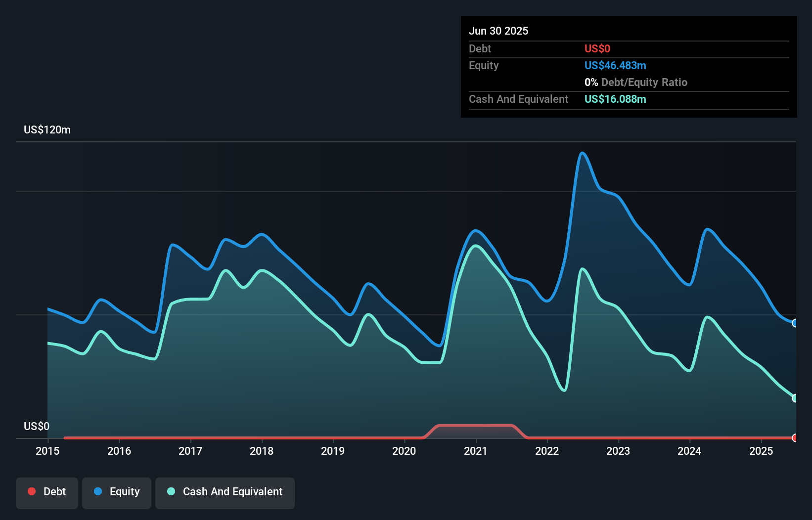The width and height of the screenshot is (812, 520).
Task: Select the 2025 year label
Action: [x=762, y=451]
